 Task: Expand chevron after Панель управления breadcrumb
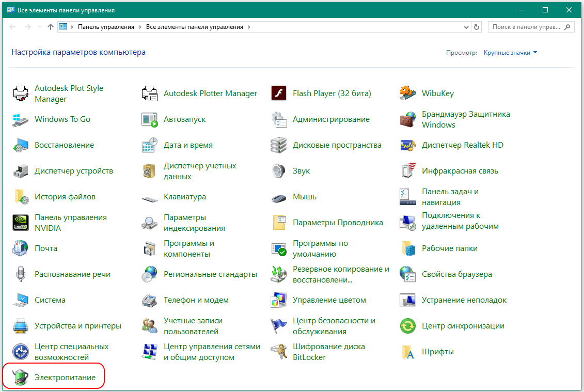pos(140,27)
